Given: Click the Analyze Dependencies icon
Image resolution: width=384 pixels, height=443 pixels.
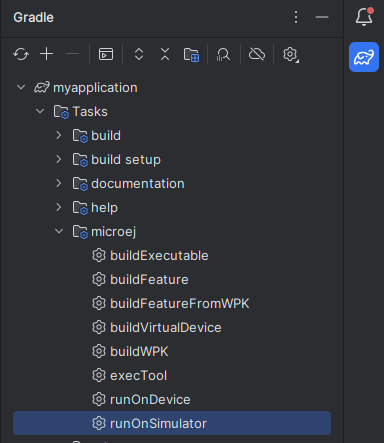Looking at the screenshot, I should (x=223, y=54).
